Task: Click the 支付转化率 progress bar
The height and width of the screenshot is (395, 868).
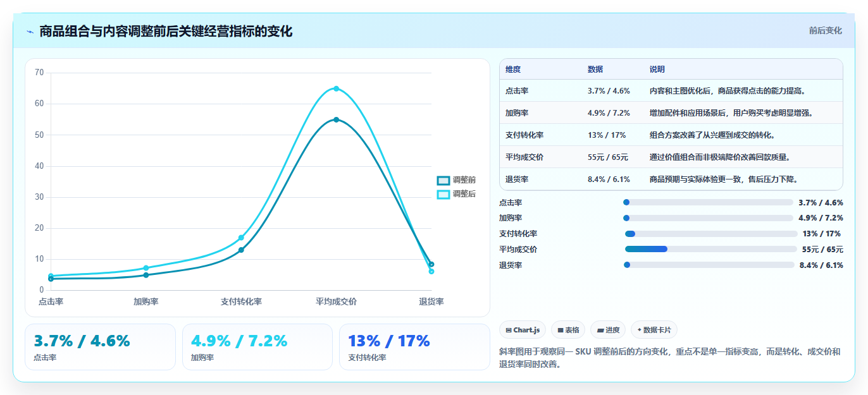Action: (x=711, y=234)
